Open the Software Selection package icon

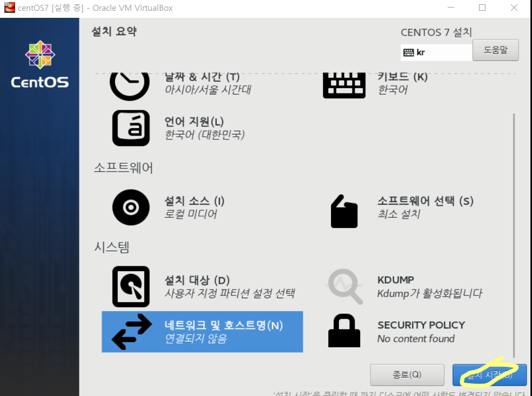(344, 211)
